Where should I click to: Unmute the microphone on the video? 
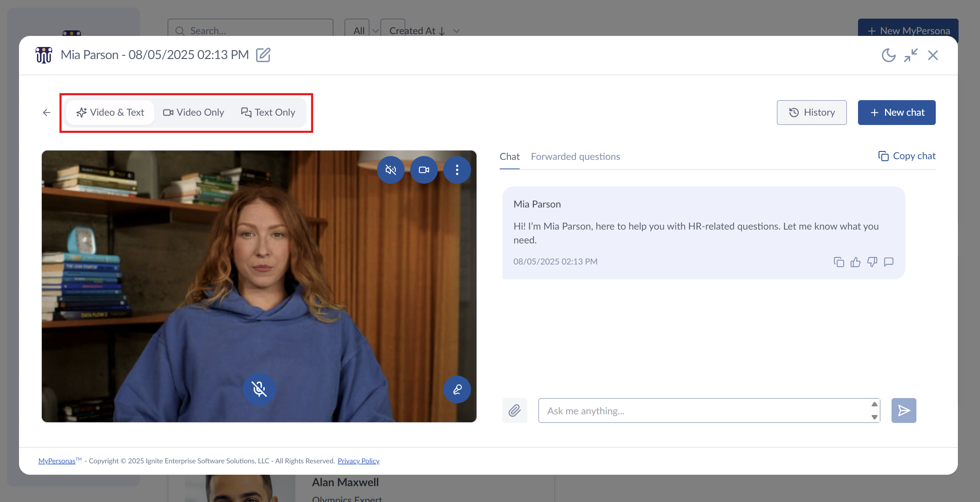pos(259,389)
